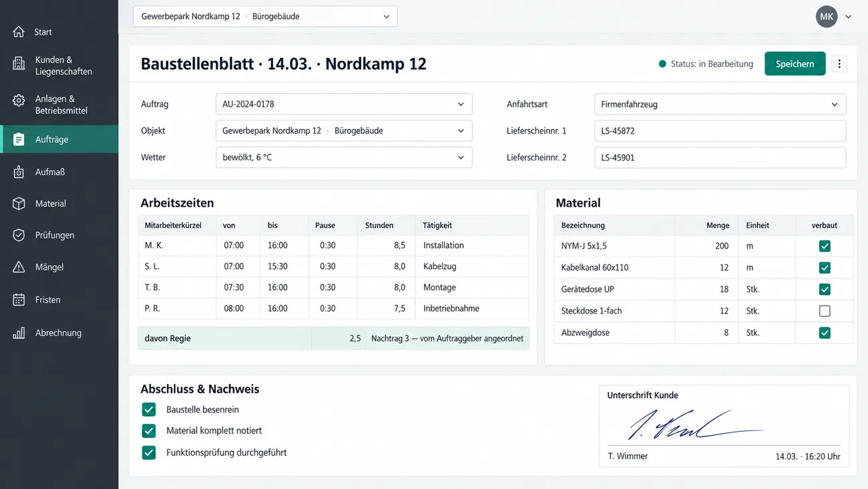Click the Aufträge document icon

tap(19, 139)
